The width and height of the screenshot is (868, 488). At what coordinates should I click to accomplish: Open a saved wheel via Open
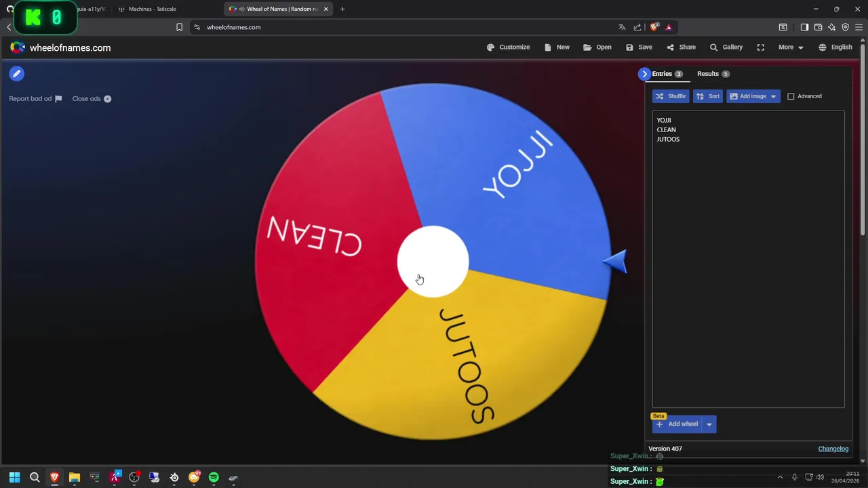click(597, 47)
